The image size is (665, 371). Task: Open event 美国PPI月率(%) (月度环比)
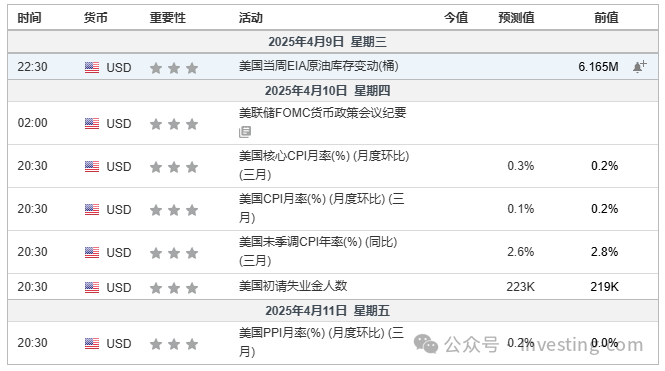click(321, 342)
